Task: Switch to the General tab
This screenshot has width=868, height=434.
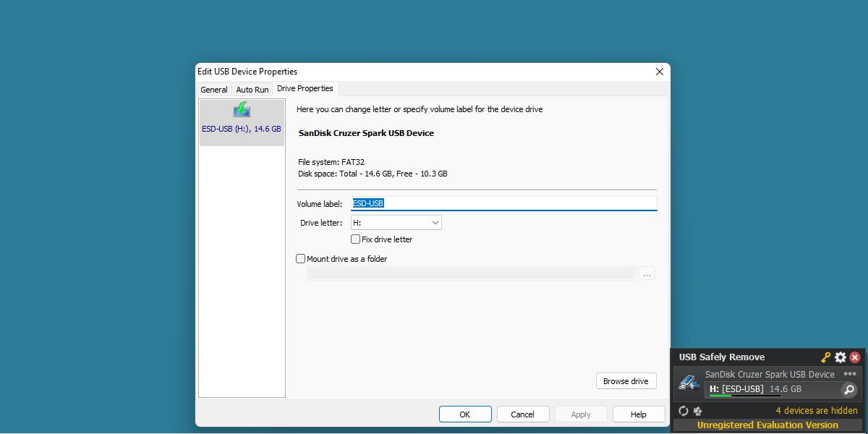Action: coord(214,90)
